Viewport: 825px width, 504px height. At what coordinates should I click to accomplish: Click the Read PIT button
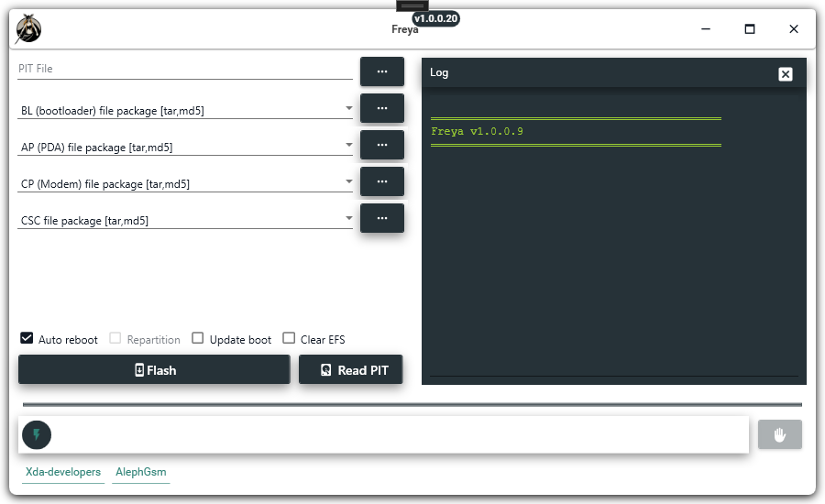coord(351,370)
